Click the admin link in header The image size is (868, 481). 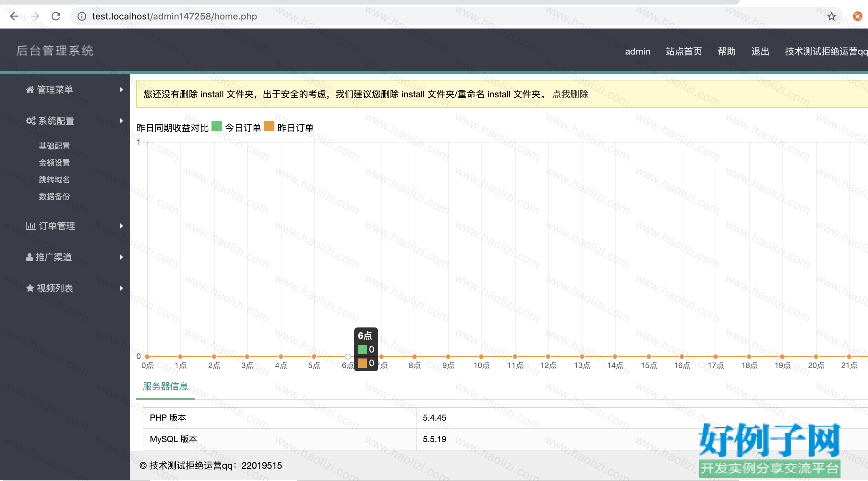[637, 51]
